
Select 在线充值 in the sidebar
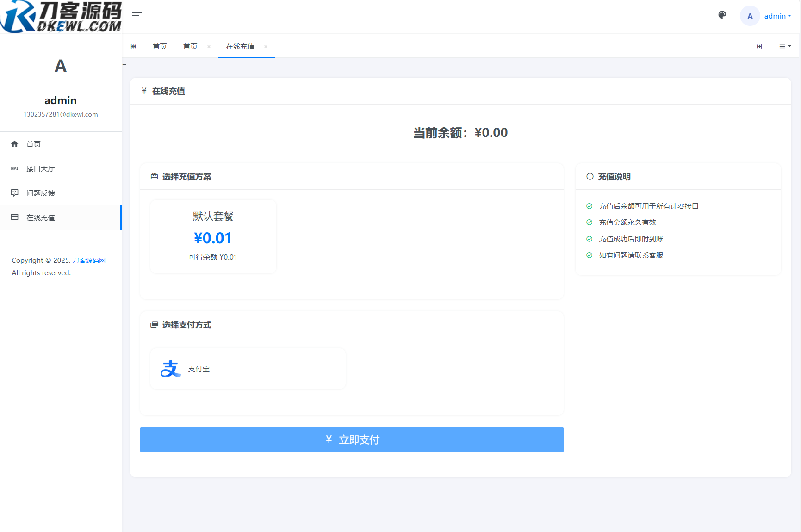coord(41,217)
